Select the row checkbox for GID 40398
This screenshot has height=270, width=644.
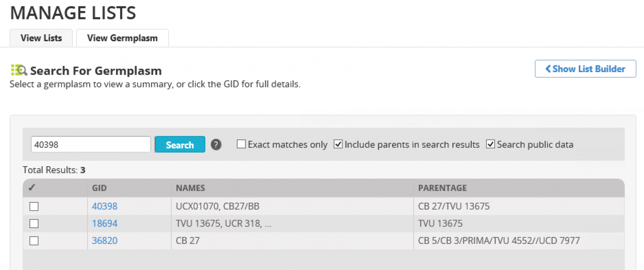coord(34,206)
